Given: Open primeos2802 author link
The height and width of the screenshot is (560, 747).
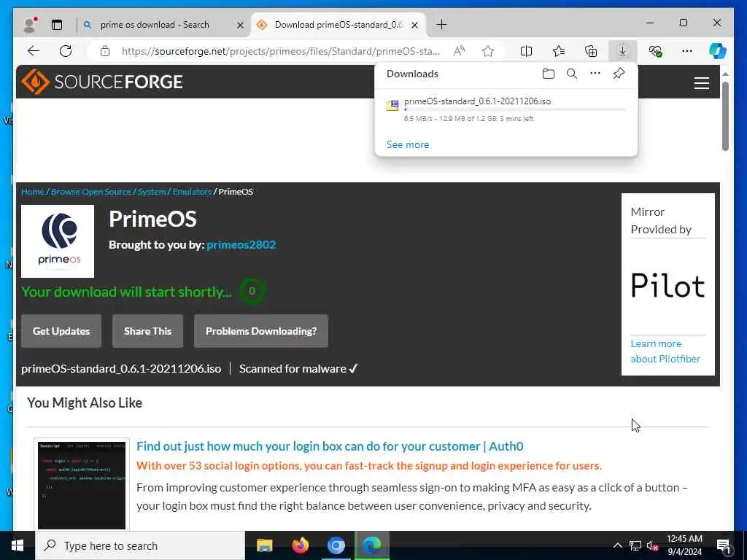Looking at the screenshot, I should [241, 245].
